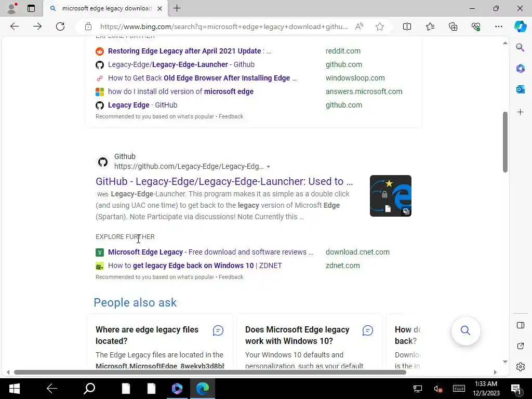This screenshot has height=399, width=532.
Task: Open link in new window sidebar icon
Action: coord(520,346)
